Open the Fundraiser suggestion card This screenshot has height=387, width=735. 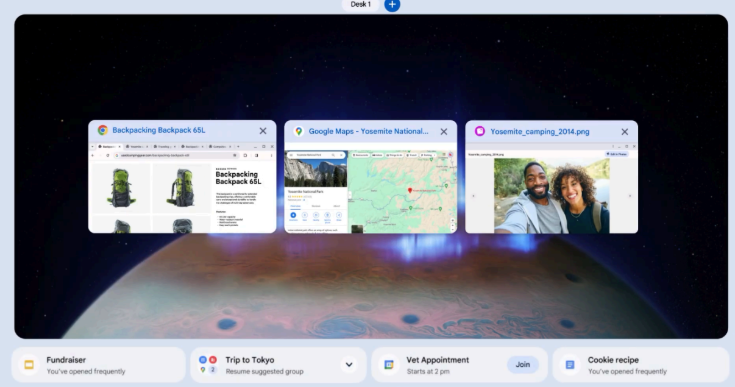pos(98,365)
